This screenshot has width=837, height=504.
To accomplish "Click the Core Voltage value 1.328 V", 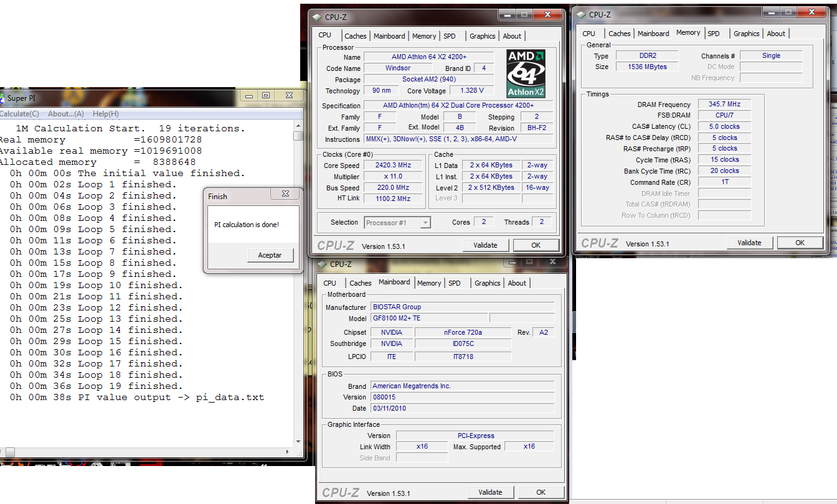I will [x=473, y=91].
